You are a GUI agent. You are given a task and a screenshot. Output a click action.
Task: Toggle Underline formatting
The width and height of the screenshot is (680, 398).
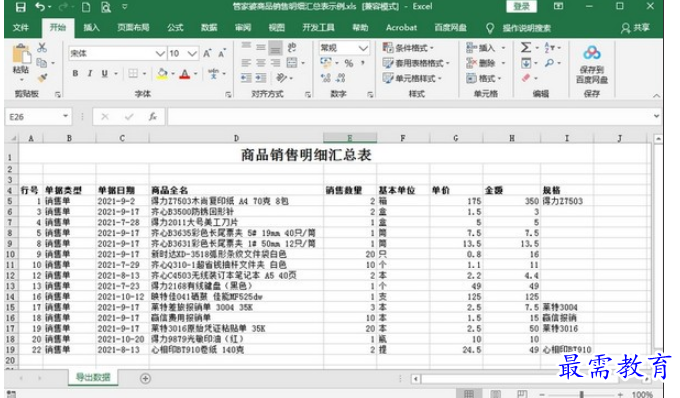[x=105, y=74]
